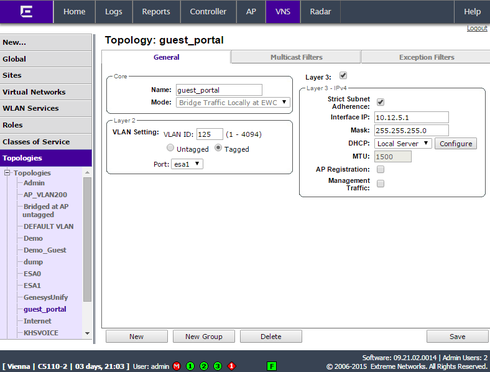Click the New button
The height and width of the screenshot is (372, 490).
(x=137, y=337)
